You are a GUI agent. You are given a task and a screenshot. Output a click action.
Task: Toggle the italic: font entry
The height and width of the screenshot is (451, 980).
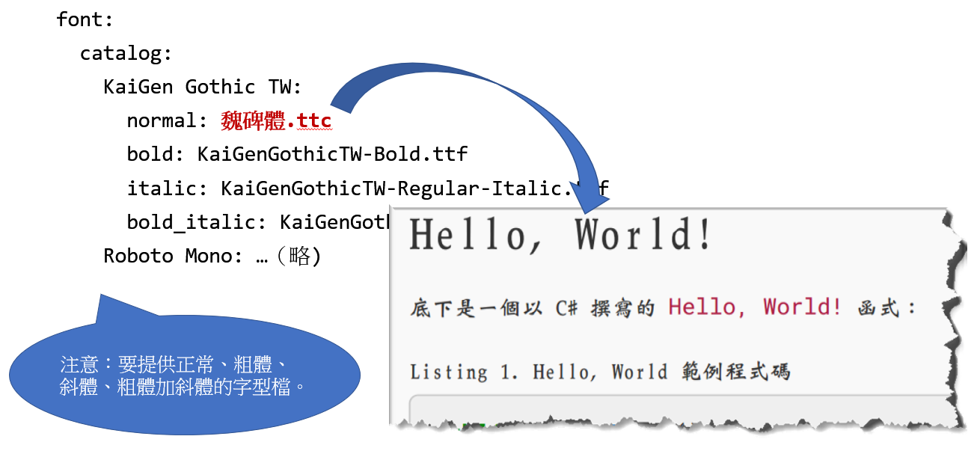pyautogui.click(x=164, y=188)
